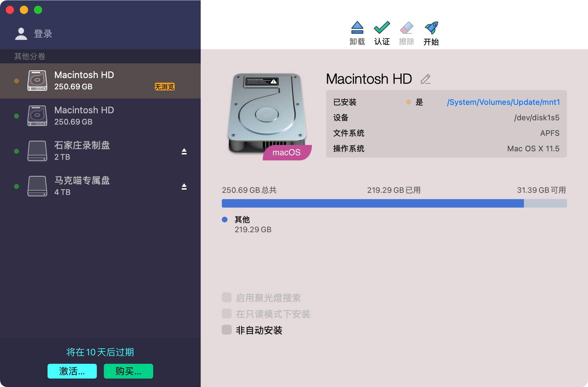Select the Macintosh HD volume marked 无浏览

click(100, 81)
